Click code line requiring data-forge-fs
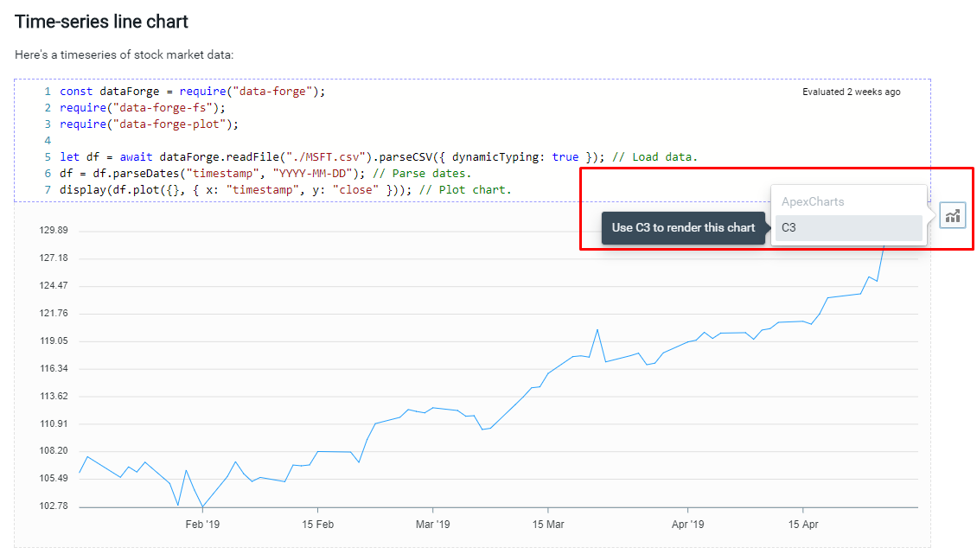The height and width of the screenshot is (560, 977). (x=143, y=108)
